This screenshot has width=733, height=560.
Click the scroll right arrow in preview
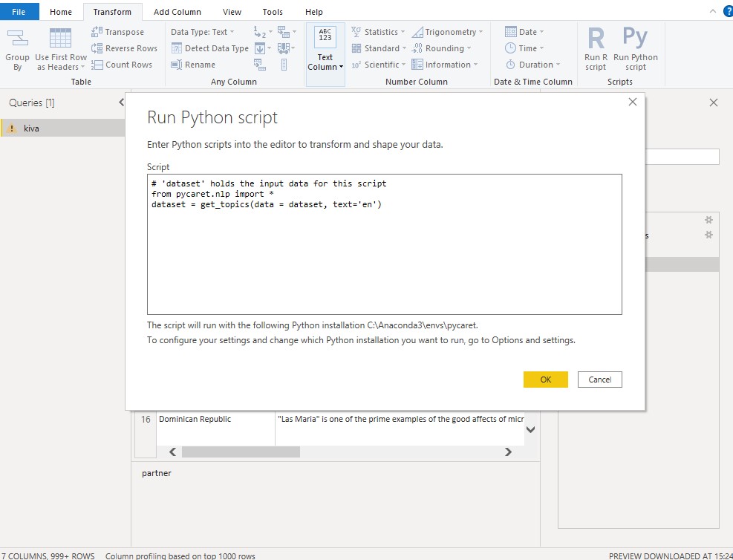click(x=508, y=452)
